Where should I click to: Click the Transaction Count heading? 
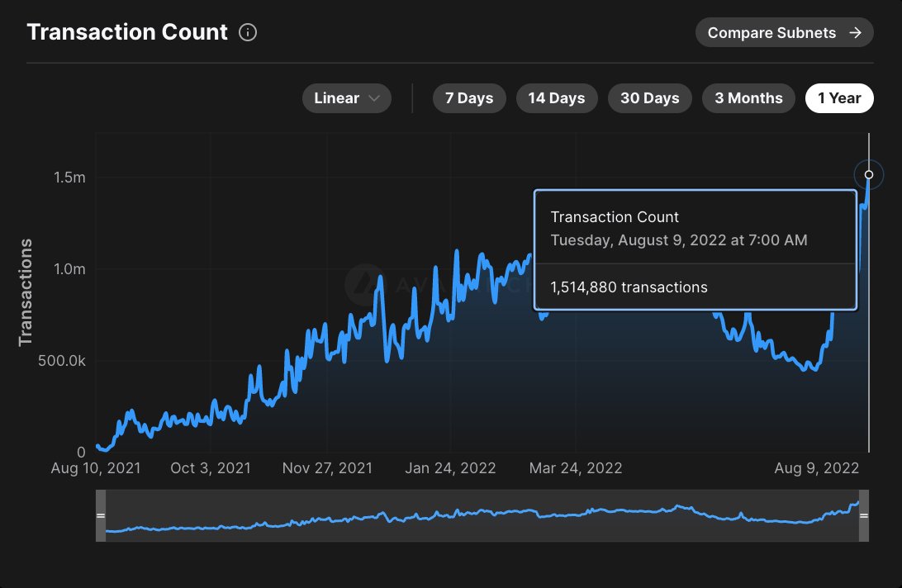click(x=127, y=32)
